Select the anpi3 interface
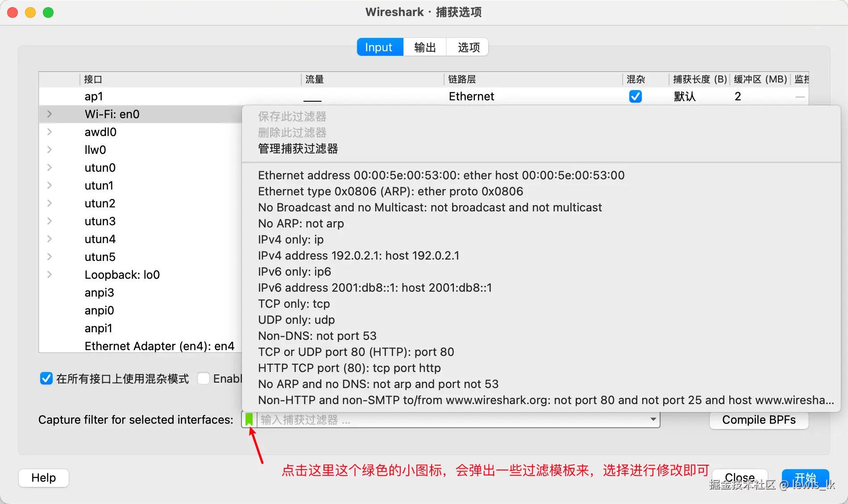Screen dimensions: 848x504 click(99, 293)
